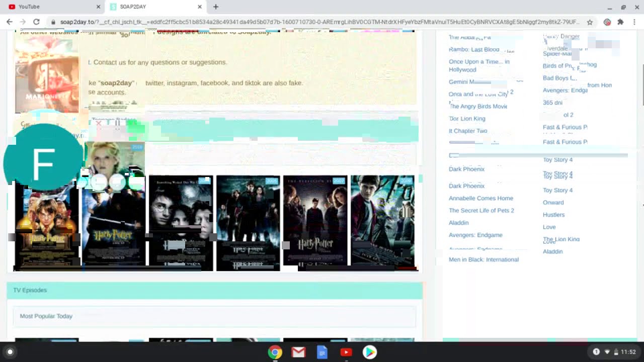Screen dimensions: 644x362
Task: Close the YouTube tab
Action: click(99, 7)
